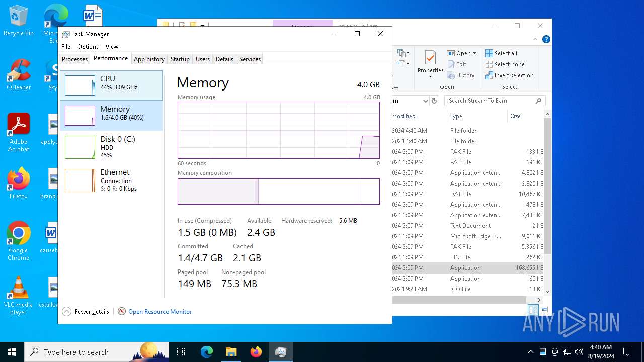Click the taskbar clock showing 4:40 AM
644x362 pixels.
click(x=601, y=352)
